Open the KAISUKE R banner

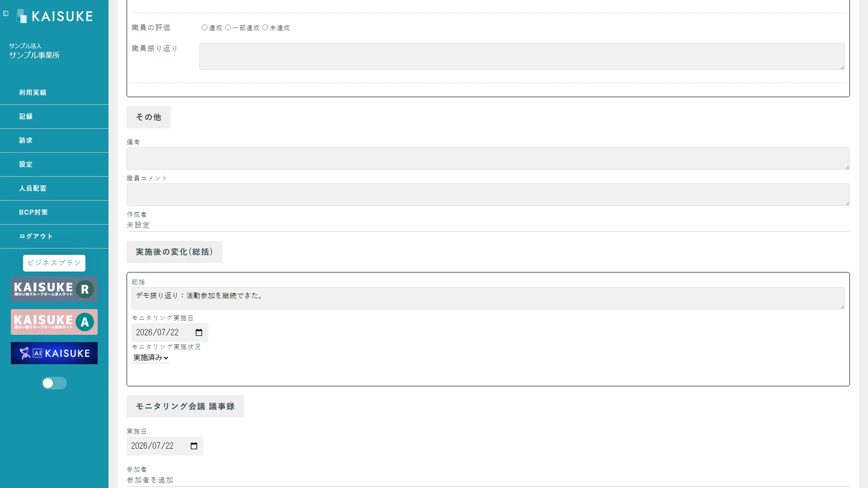point(54,289)
